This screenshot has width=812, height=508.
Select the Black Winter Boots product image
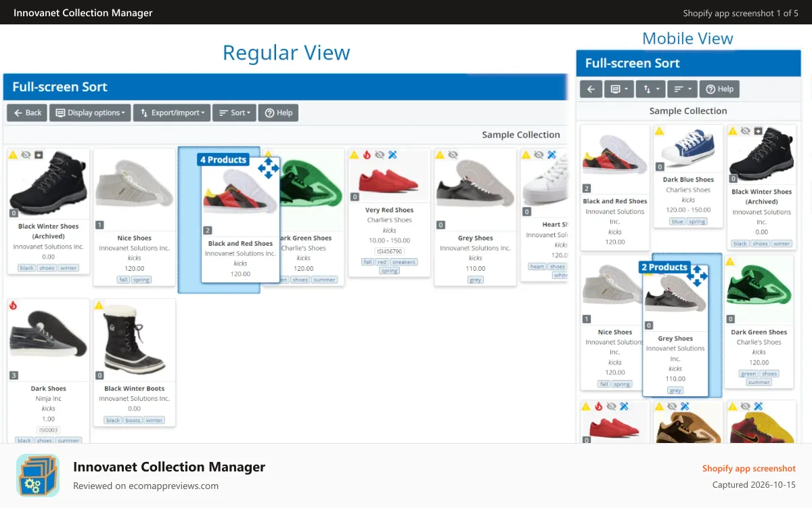[134, 341]
